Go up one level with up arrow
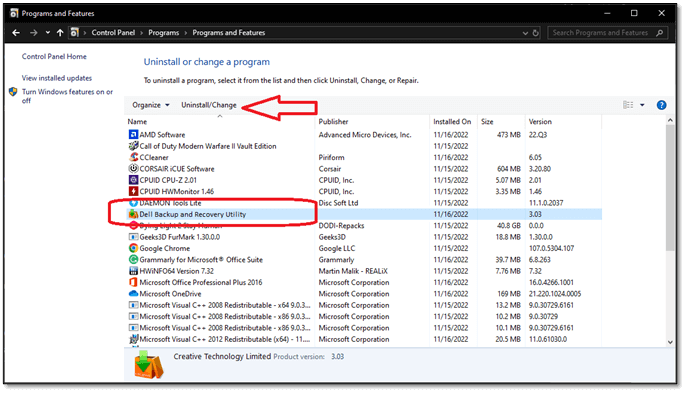 [x=60, y=33]
